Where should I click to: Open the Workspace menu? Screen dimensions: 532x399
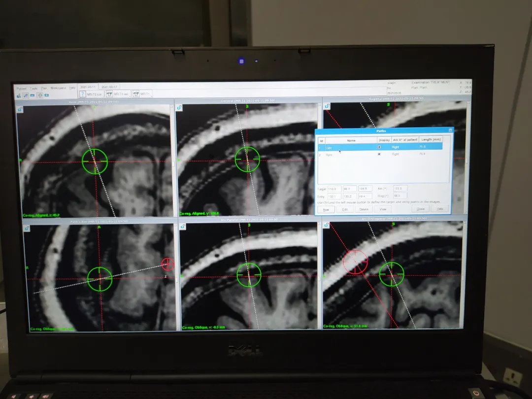point(58,88)
